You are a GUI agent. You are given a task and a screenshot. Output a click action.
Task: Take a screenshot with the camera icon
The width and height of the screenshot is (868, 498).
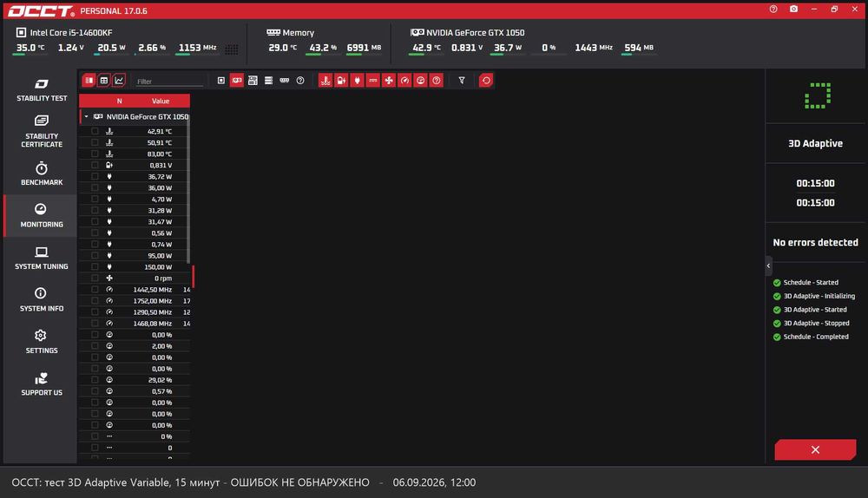tap(794, 10)
